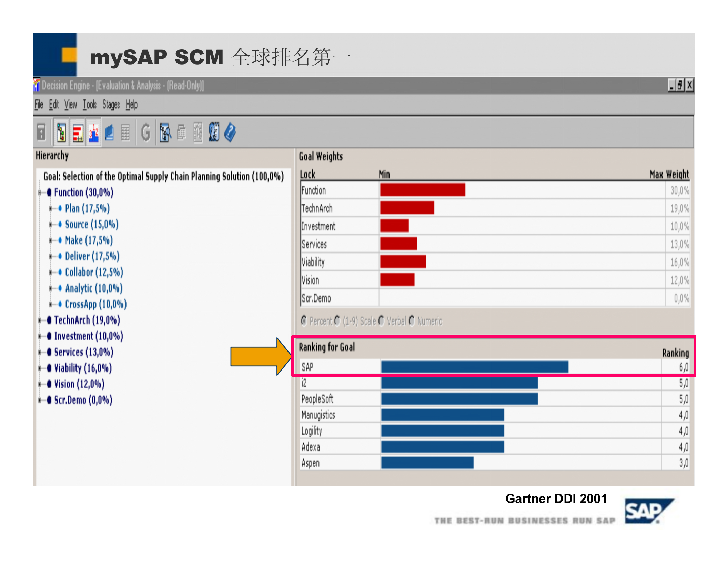The image size is (728, 563).
Task: Select the hierarchy tree view icon
Action: click(61, 133)
